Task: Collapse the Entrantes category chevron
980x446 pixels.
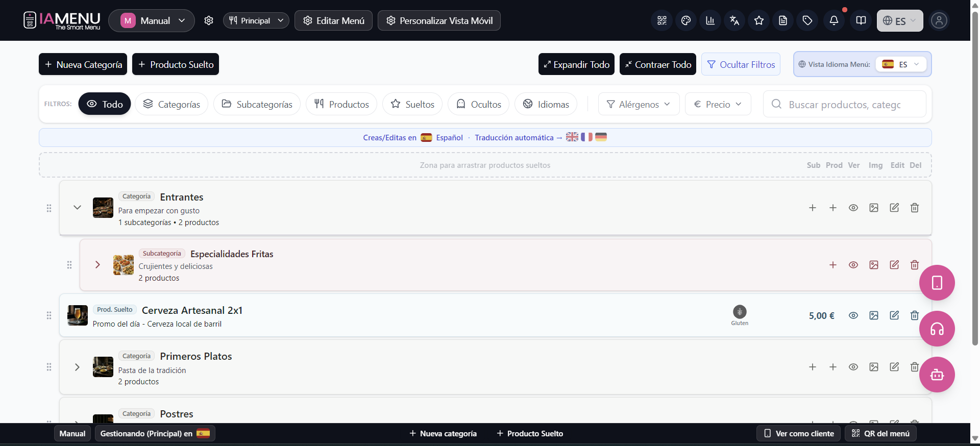Action: coord(77,207)
